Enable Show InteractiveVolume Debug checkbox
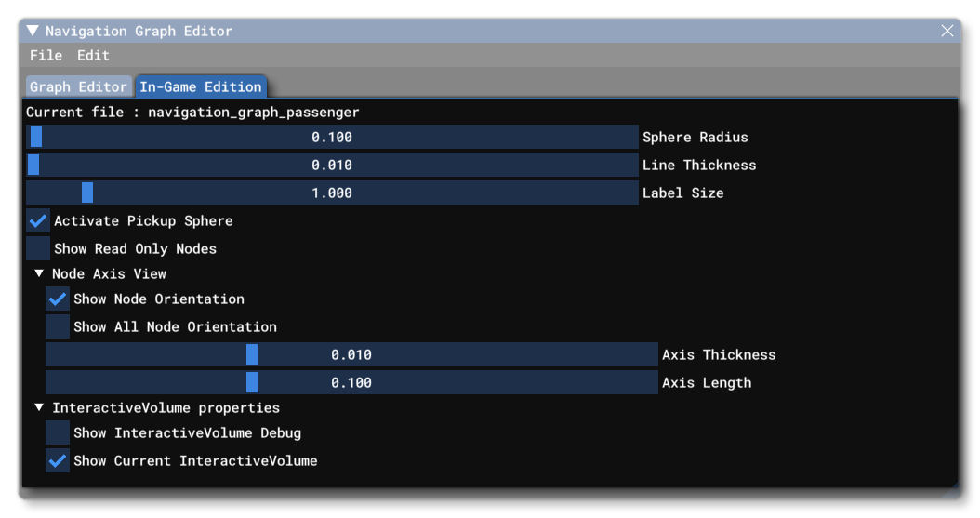This screenshot has height=518, width=980. coord(58,432)
